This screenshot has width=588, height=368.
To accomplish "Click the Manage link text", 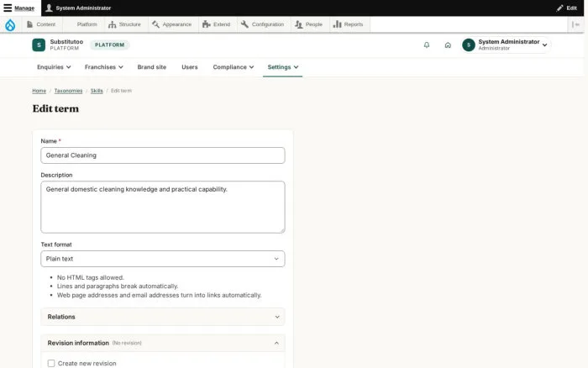I will (x=24, y=8).
